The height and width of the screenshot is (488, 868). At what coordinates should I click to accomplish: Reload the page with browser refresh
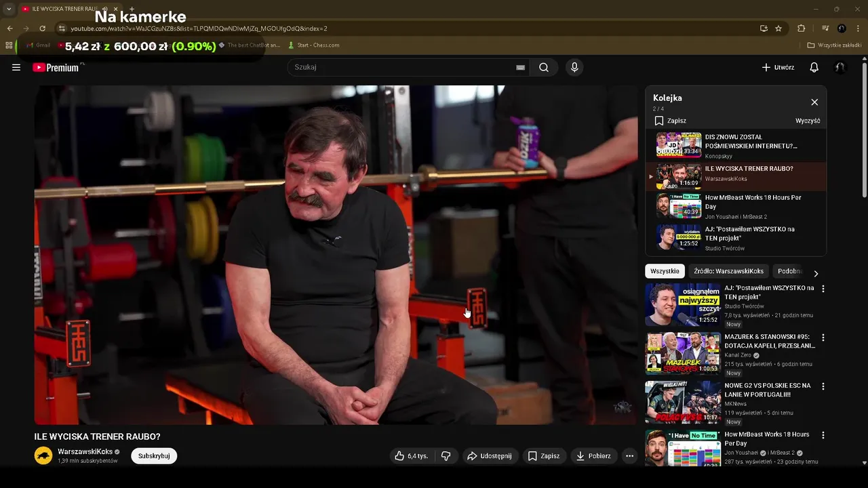(x=42, y=28)
